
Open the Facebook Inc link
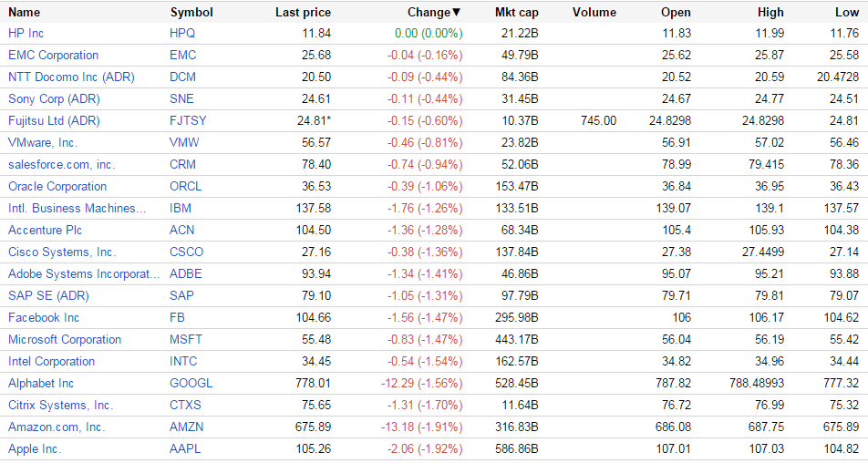44,317
